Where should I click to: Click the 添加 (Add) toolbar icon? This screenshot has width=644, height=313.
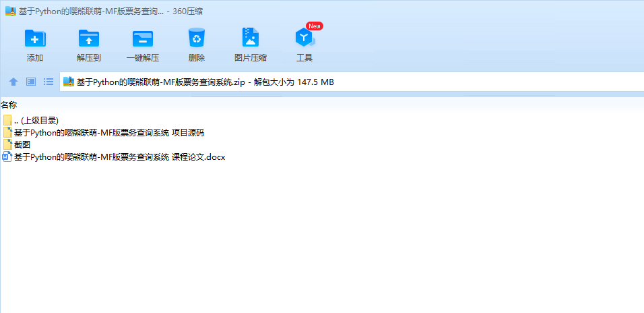pos(35,38)
